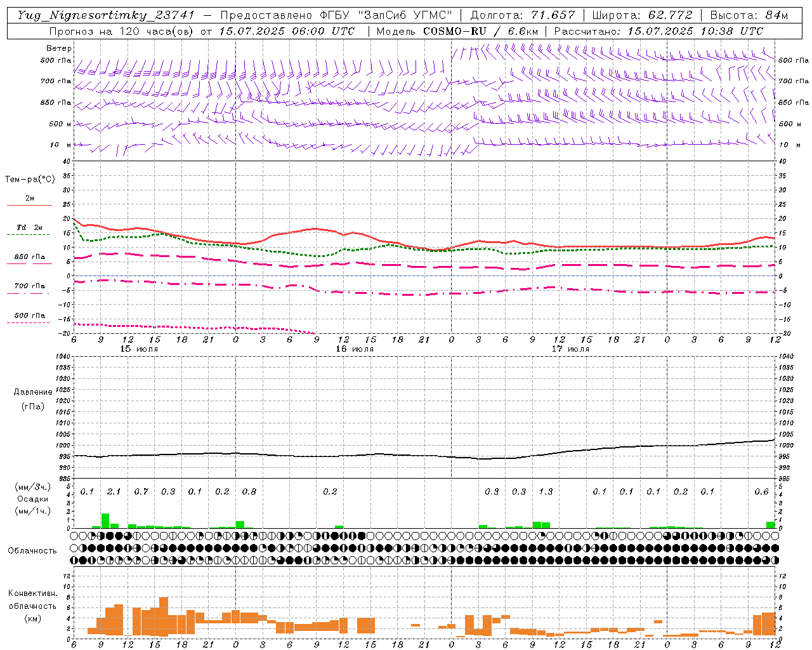
Task: Click the Давление panel label
Action: (33, 392)
